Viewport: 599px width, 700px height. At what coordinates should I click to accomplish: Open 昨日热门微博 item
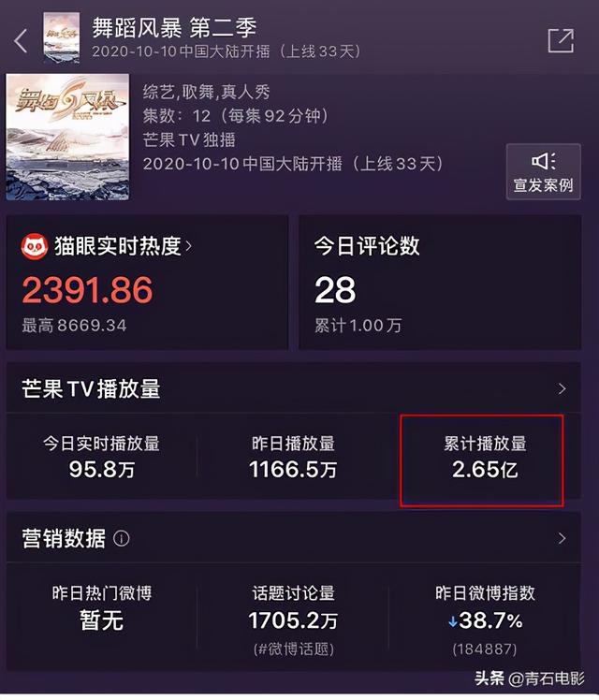pyautogui.click(x=102, y=607)
